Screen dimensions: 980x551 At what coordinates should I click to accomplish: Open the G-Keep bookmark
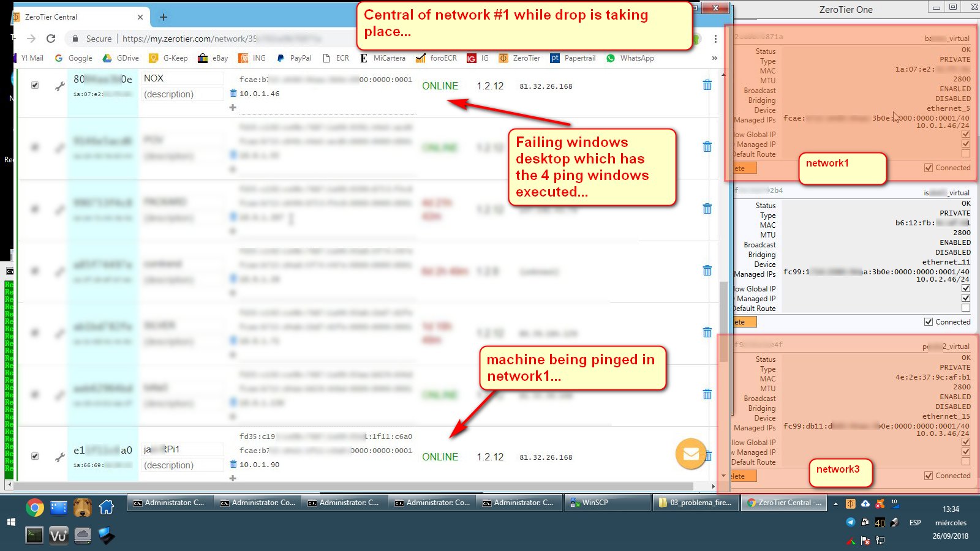[169, 58]
